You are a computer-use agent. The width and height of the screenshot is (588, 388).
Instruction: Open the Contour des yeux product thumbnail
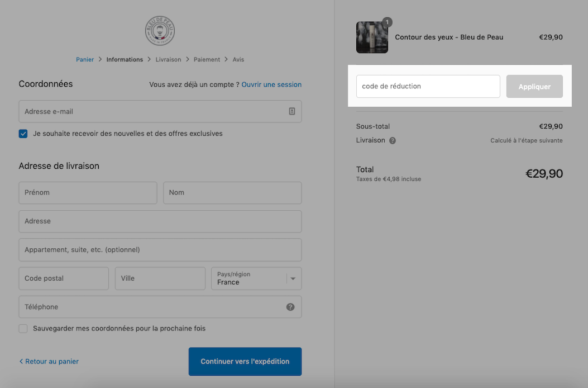pos(372,37)
